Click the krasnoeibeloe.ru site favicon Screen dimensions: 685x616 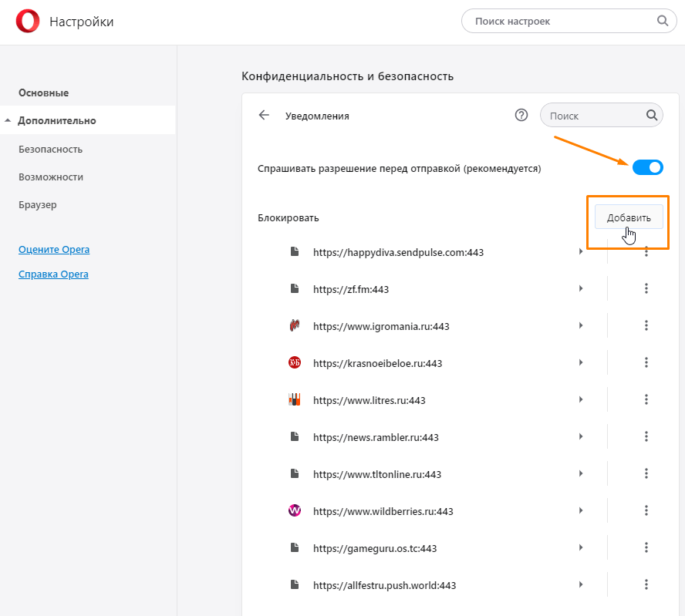tap(294, 363)
